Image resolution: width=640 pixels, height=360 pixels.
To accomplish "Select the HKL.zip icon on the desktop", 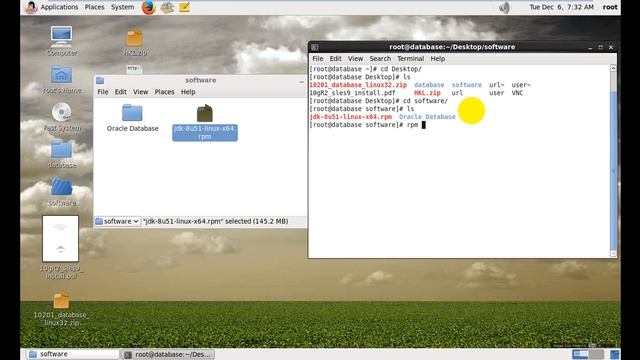I will [x=135, y=42].
